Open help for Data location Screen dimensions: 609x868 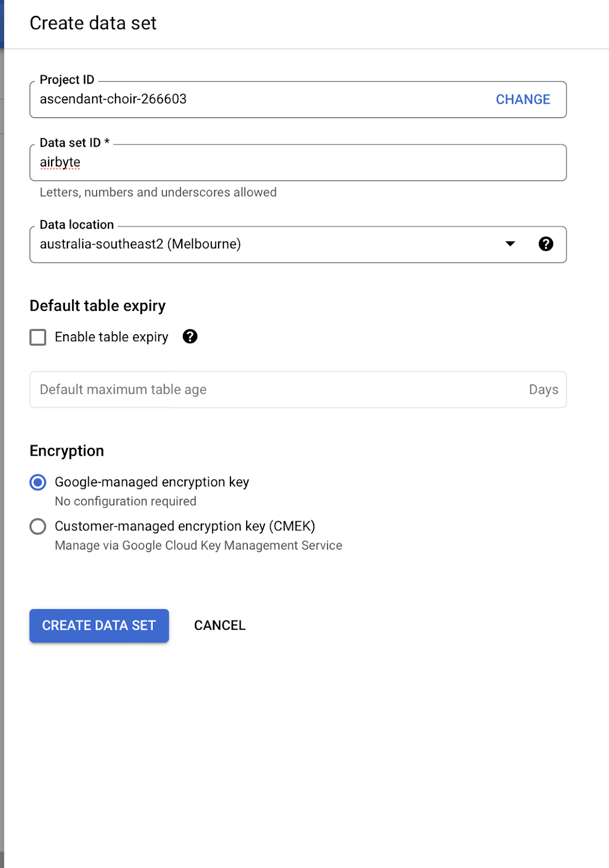pyautogui.click(x=546, y=244)
